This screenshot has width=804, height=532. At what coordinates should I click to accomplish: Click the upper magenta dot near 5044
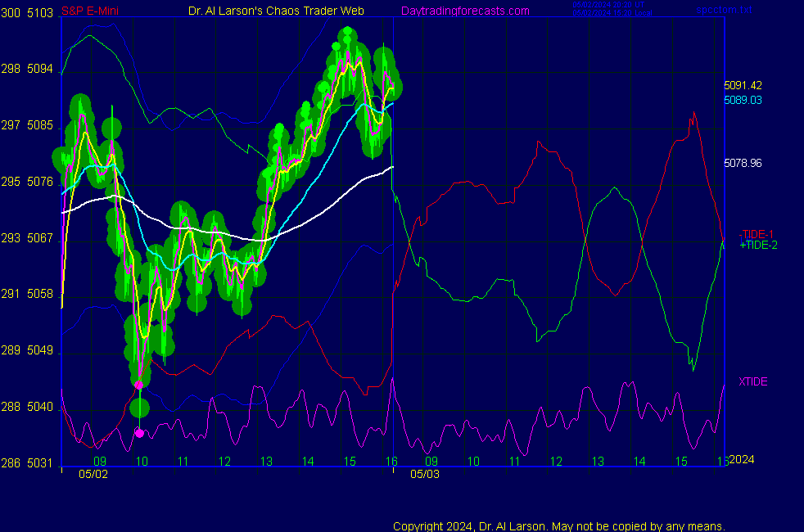[138, 384]
